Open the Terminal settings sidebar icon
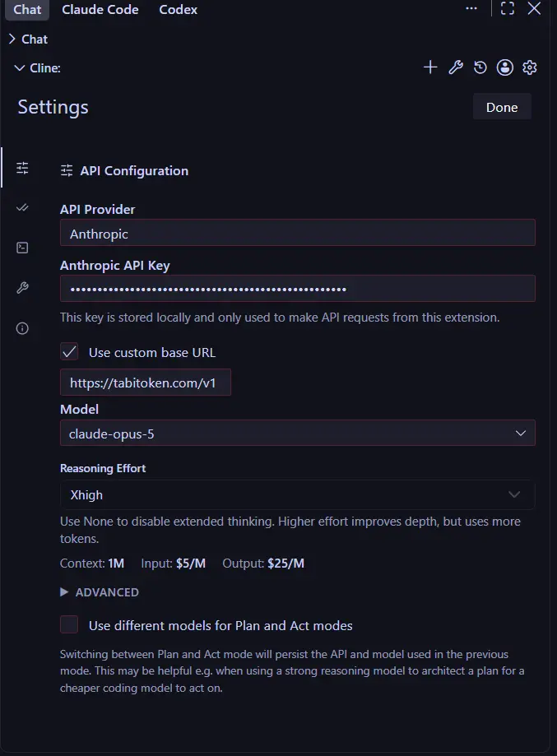The image size is (557, 756). [x=22, y=248]
